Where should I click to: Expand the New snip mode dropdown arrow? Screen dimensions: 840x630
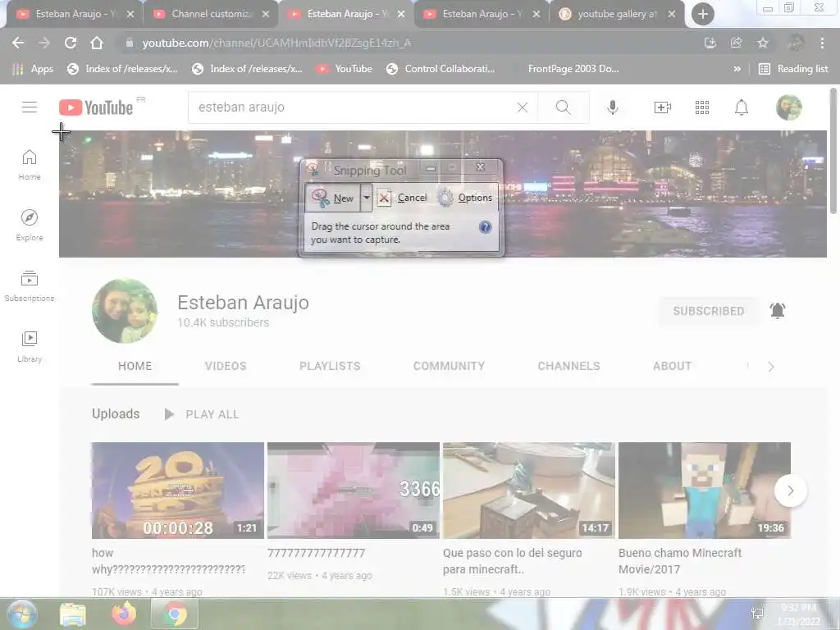pos(367,198)
